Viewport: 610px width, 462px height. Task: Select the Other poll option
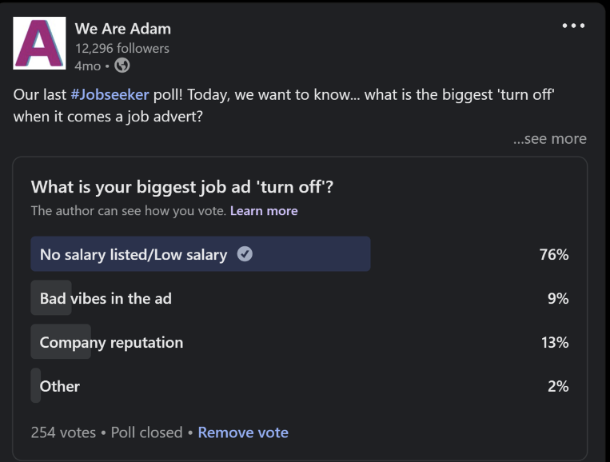[59, 386]
